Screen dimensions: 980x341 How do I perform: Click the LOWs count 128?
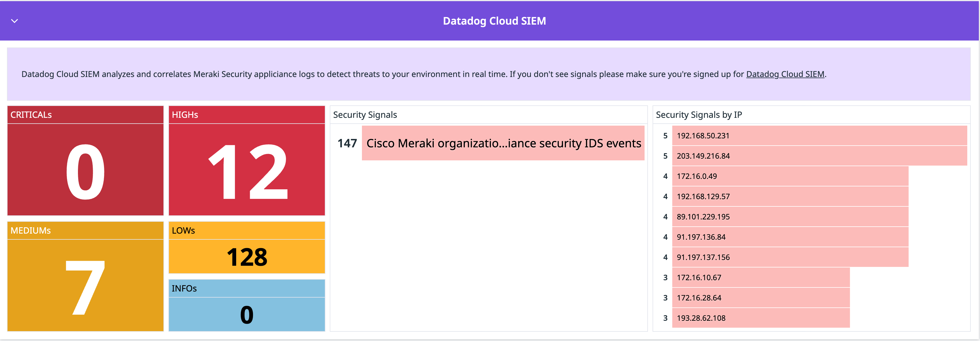tap(247, 256)
